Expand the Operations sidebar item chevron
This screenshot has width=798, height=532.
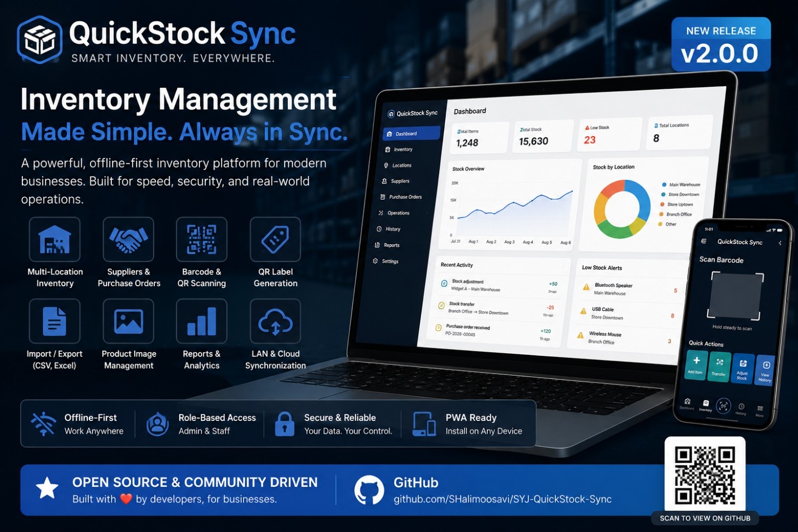427,213
